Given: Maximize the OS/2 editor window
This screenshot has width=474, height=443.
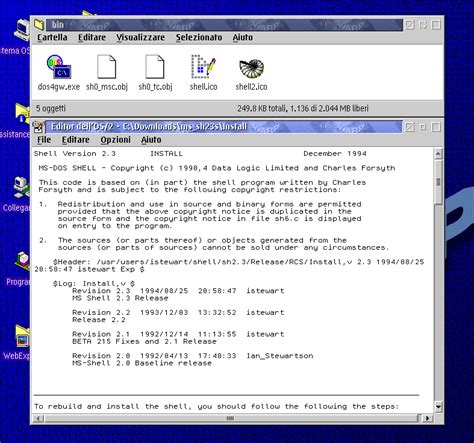Looking at the screenshot, I should pyautogui.click(x=436, y=127).
